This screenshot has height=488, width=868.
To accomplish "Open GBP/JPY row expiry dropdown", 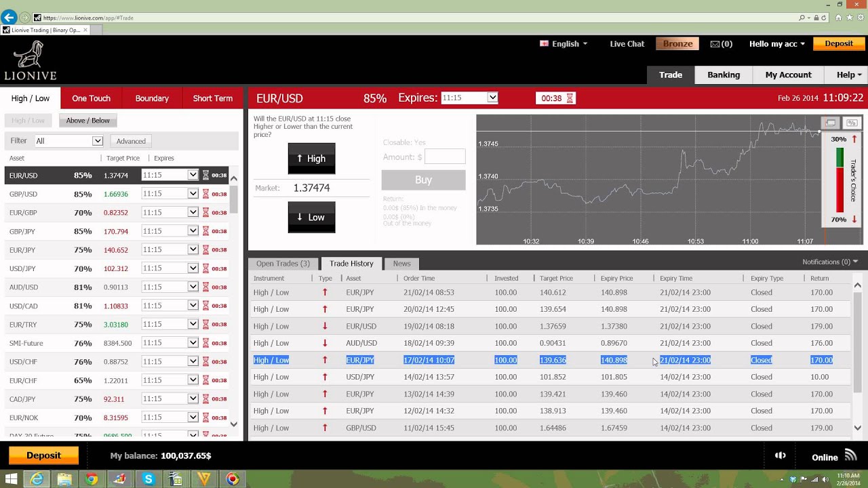I will [x=170, y=231].
